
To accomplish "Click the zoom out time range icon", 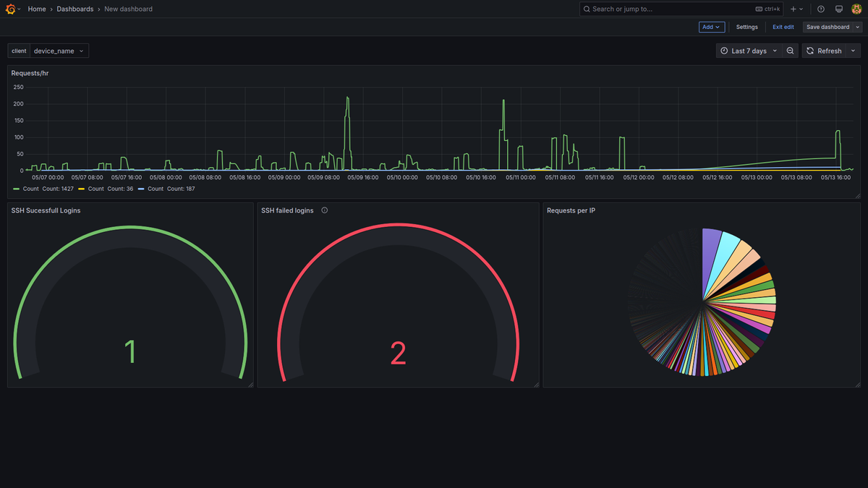I will [x=790, y=51].
